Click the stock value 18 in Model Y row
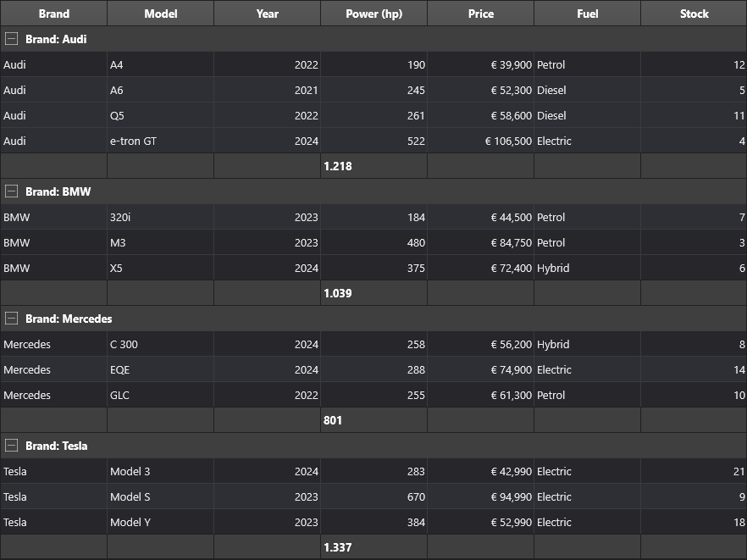Screen dimensions: 747x560 point(694,522)
